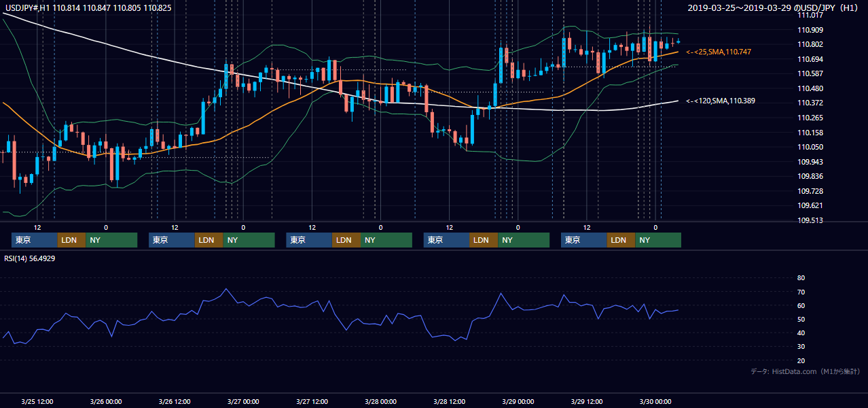
Task: Click the 109.621 price axis label
Action: pos(810,205)
